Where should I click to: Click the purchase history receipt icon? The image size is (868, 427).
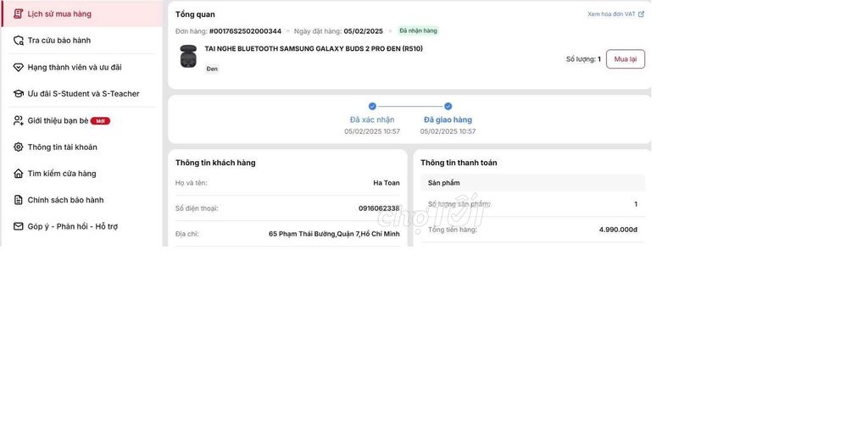pyautogui.click(x=19, y=14)
